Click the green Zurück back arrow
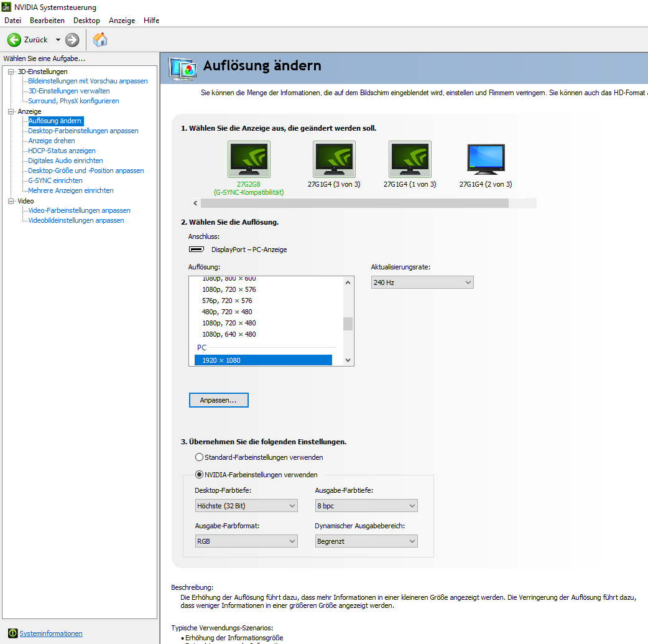Image resolution: width=648 pixels, height=644 pixels. (x=14, y=40)
